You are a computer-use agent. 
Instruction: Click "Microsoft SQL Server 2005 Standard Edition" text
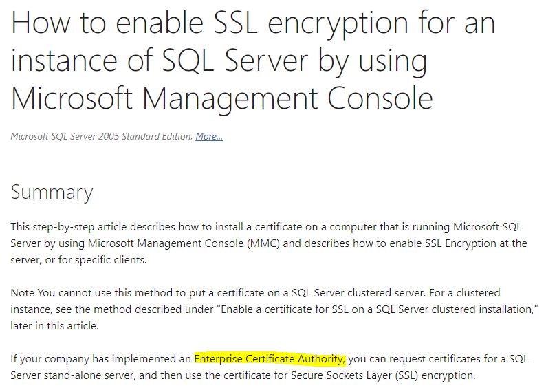coord(102,136)
